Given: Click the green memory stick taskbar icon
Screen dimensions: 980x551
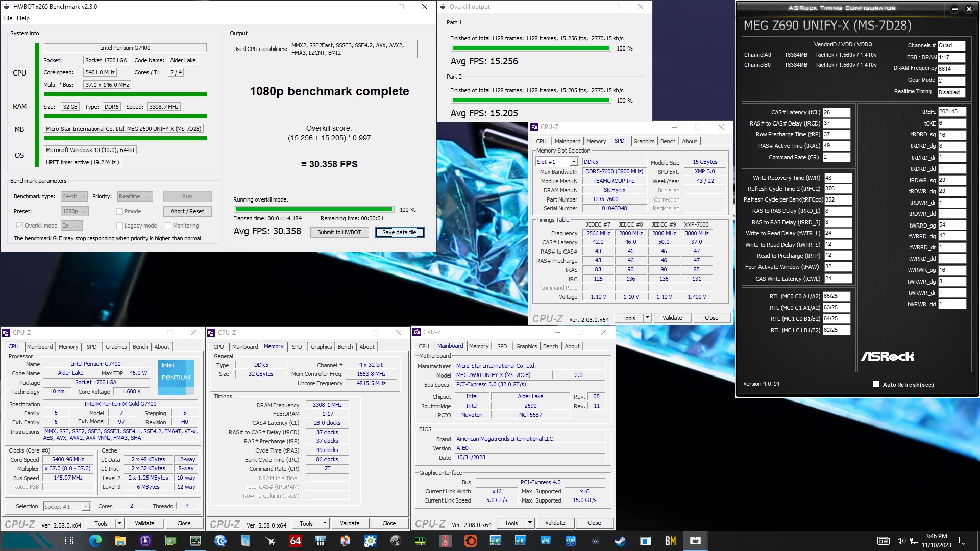Looking at the screenshot, I should pos(420,541).
